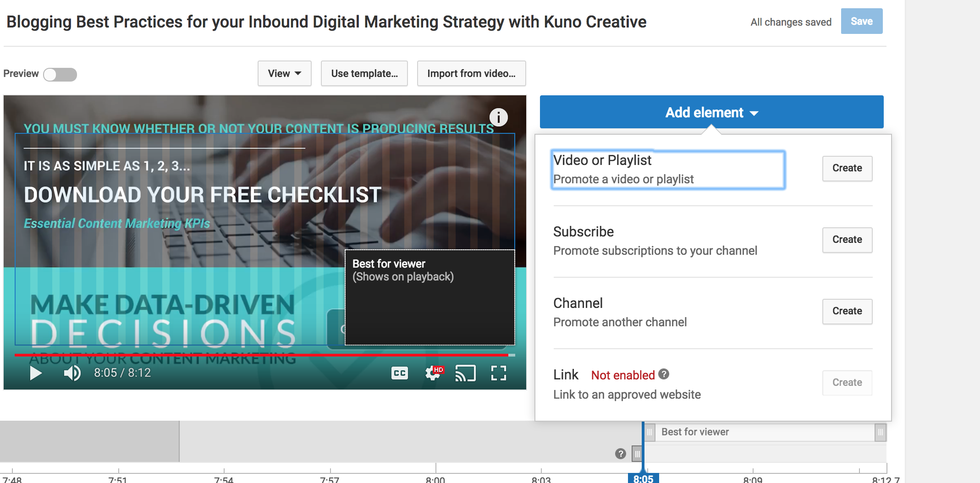Toggle closed captions with the CC icon
The image size is (980, 483).
(399, 373)
